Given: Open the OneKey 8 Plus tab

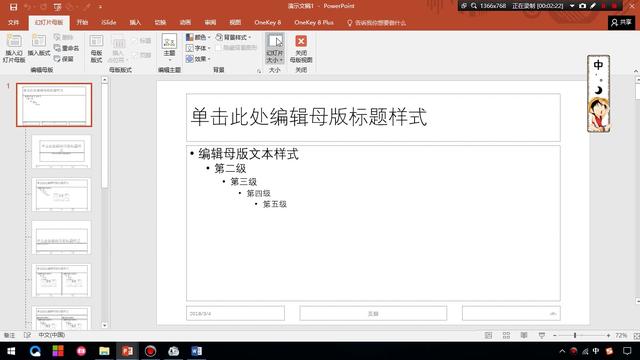Looking at the screenshot, I should [314, 22].
